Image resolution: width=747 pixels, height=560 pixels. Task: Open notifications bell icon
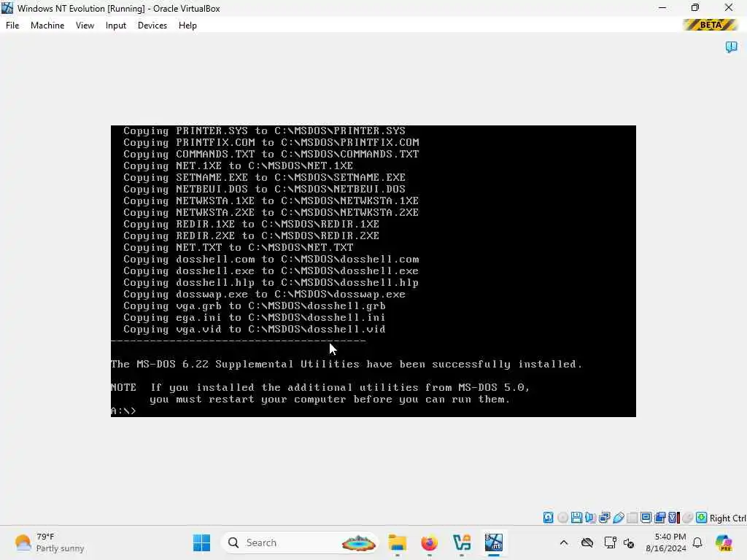tap(697, 542)
